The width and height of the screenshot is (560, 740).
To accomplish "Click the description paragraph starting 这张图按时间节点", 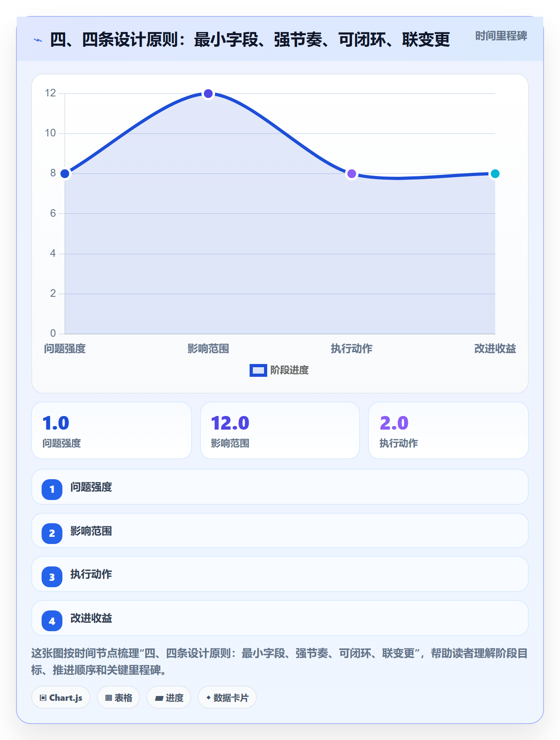I will (279, 662).
